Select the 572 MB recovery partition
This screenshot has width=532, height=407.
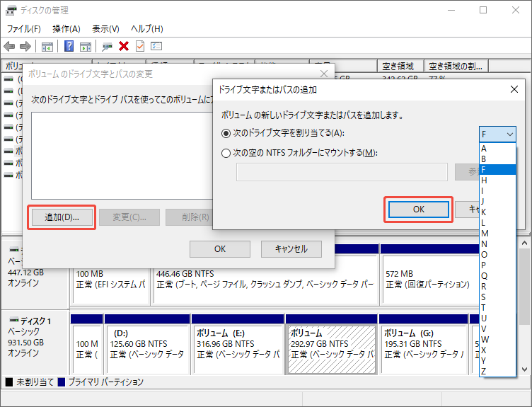point(431,279)
